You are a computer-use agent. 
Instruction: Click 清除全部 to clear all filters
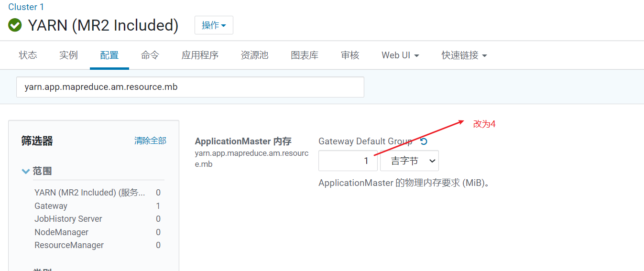coord(150,141)
